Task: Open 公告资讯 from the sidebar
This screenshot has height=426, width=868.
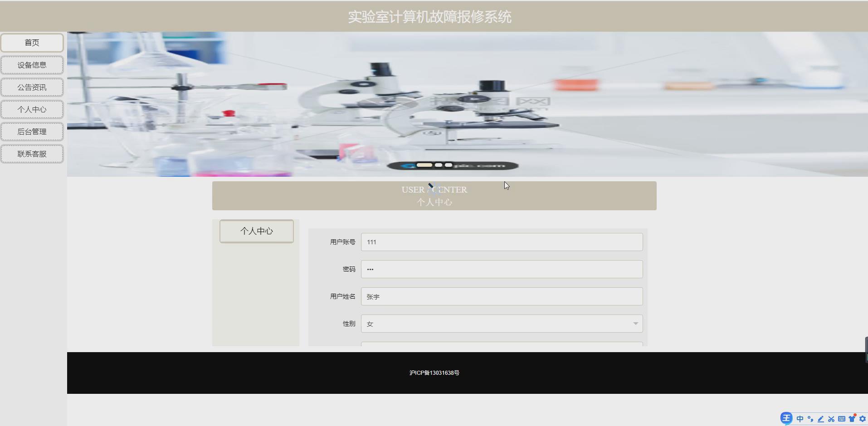Action: pyautogui.click(x=32, y=87)
